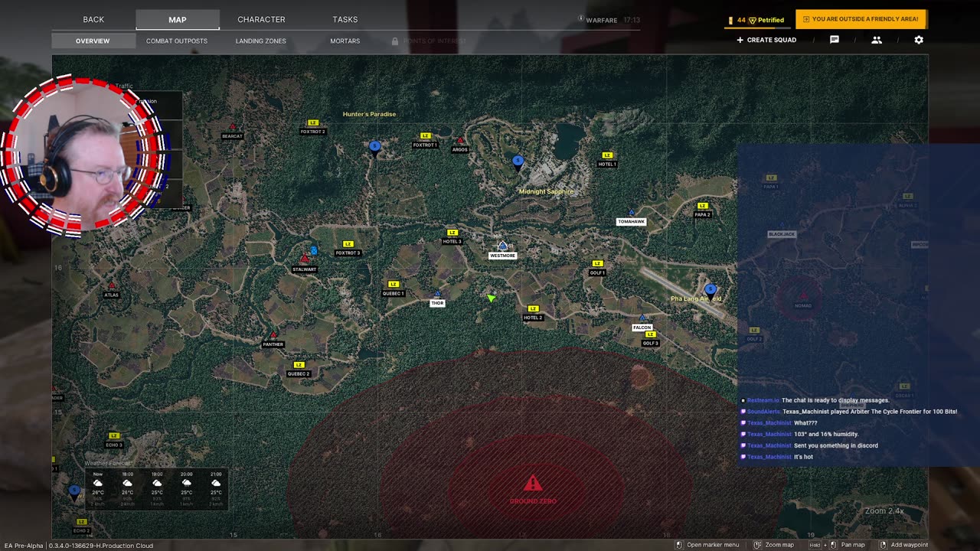Open the settings gear icon

[919, 40]
